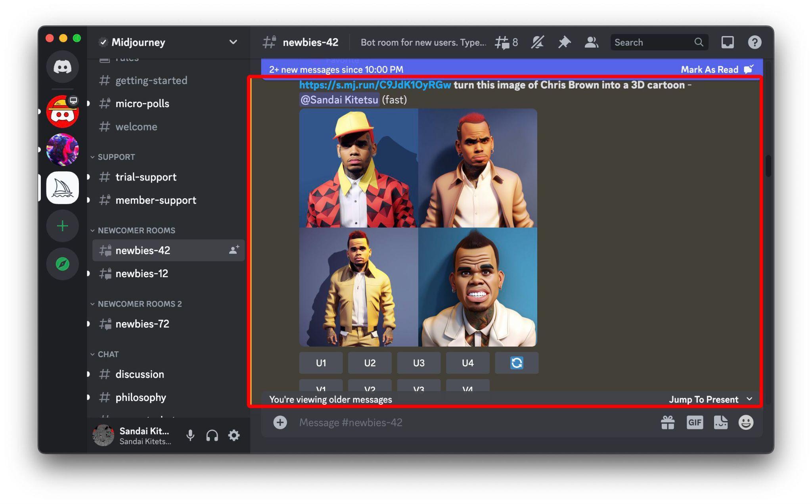Click the chat scrollbar thumb

[768, 166]
